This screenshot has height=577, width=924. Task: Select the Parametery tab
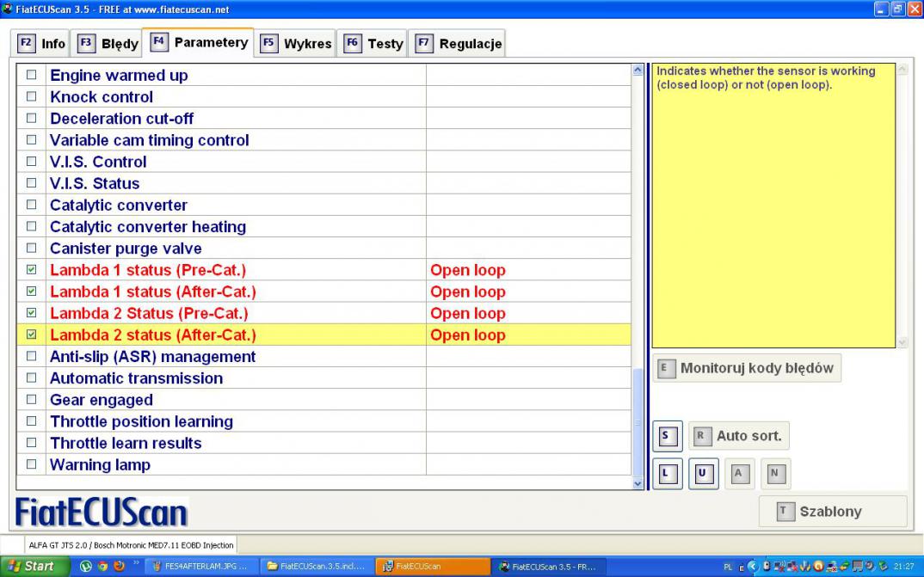(199, 42)
